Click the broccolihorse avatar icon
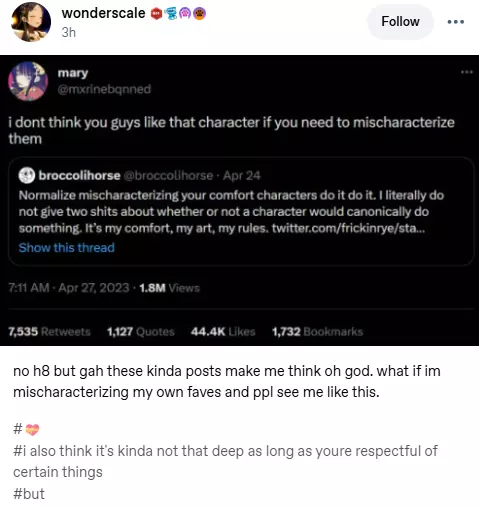The width and height of the screenshot is (479, 507). pyautogui.click(x=27, y=175)
